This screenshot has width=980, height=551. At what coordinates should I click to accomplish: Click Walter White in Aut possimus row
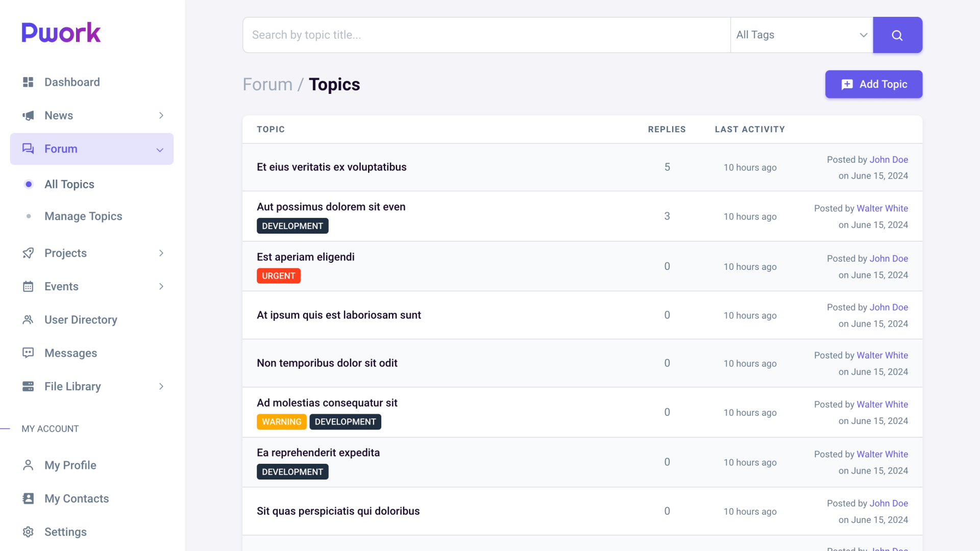point(882,208)
